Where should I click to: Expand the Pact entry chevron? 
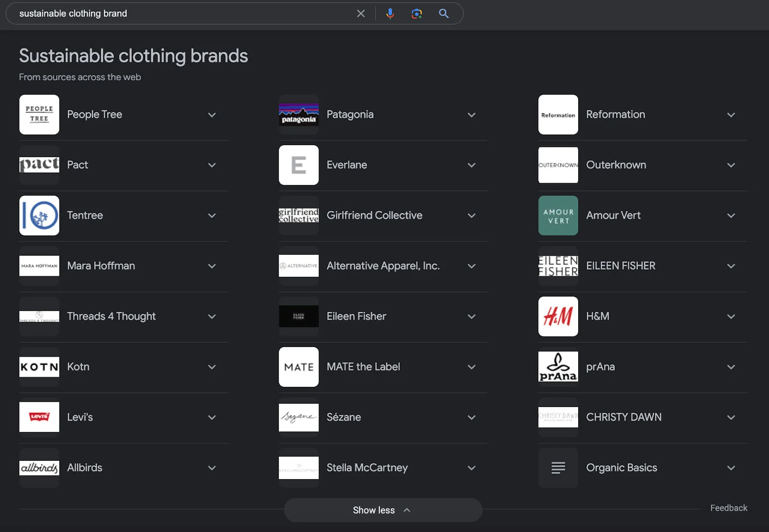click(x=212, y=165)
